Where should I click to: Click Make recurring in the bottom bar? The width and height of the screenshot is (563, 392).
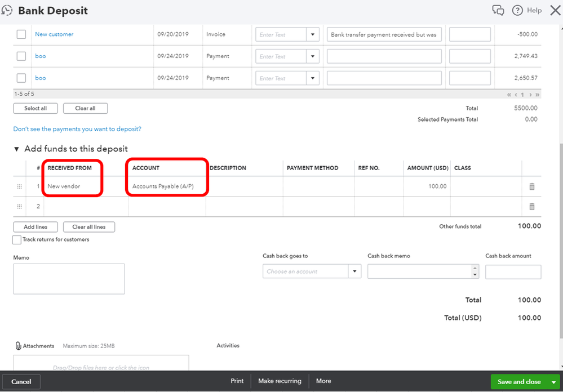click(x=280, y=381)
